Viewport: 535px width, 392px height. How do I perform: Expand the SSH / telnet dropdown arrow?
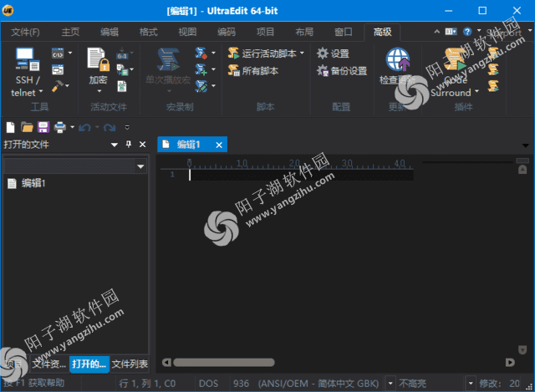[41, 91]
